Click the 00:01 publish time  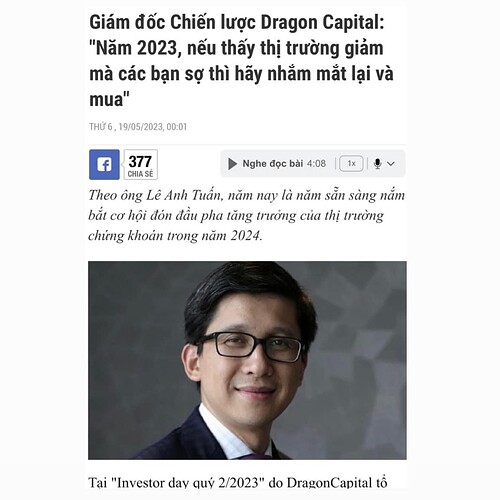[177, 127]
